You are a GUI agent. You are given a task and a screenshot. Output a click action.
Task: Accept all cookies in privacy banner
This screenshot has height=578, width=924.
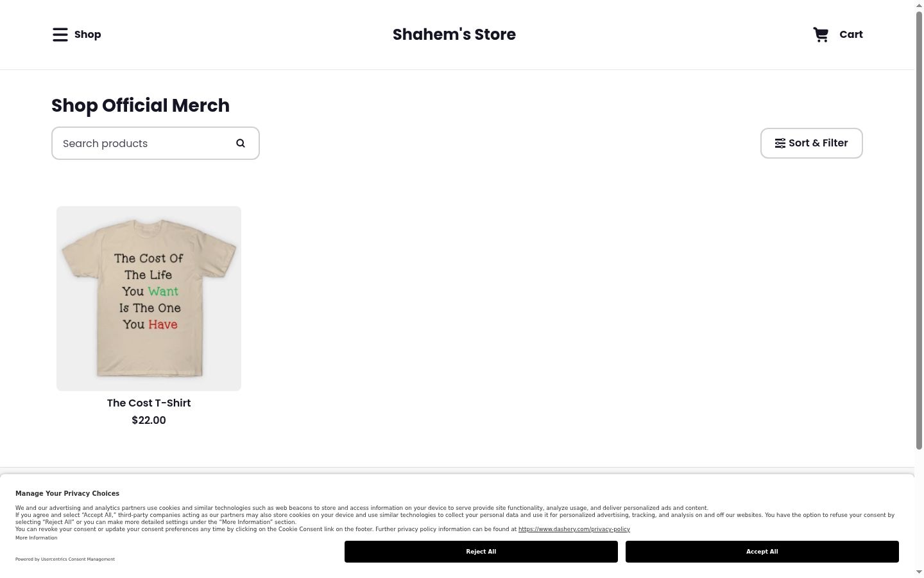762,552
